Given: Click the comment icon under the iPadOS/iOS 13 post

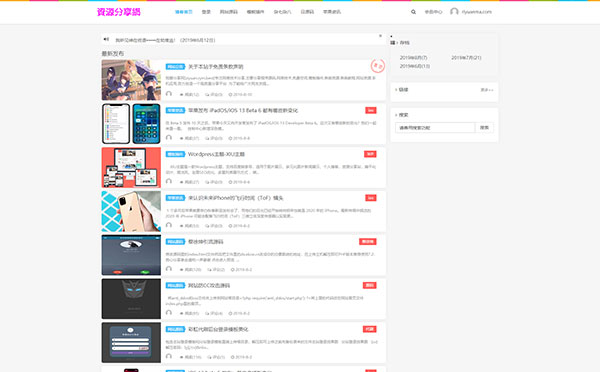Looking at the screenshot, I should pyautogui.click(x=207, y=138).
